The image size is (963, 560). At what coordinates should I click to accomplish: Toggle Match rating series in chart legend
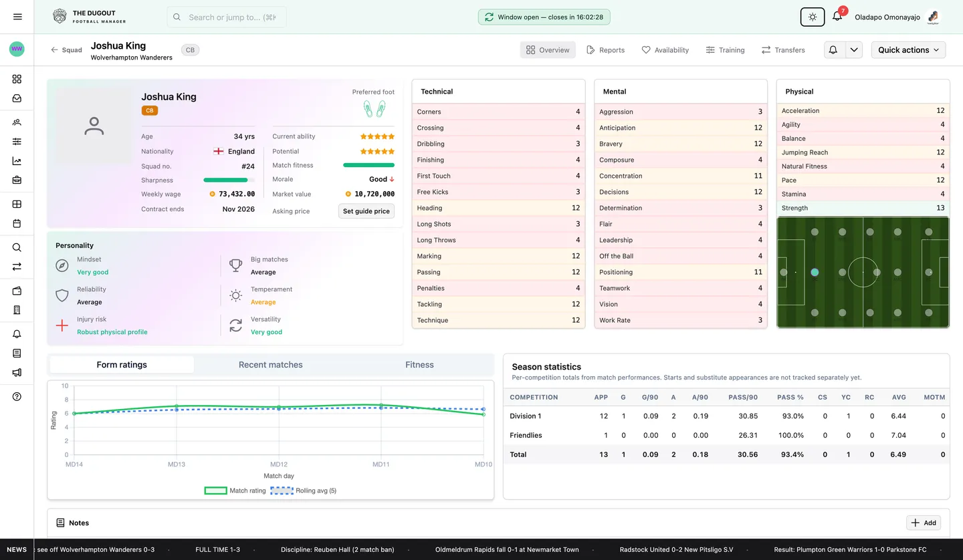tap(235, 491)
